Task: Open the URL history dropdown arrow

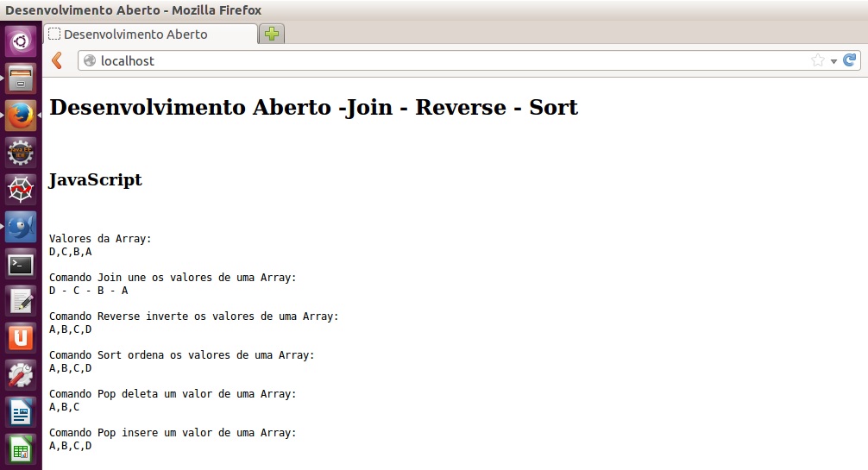Action: (x=833, y=61)
